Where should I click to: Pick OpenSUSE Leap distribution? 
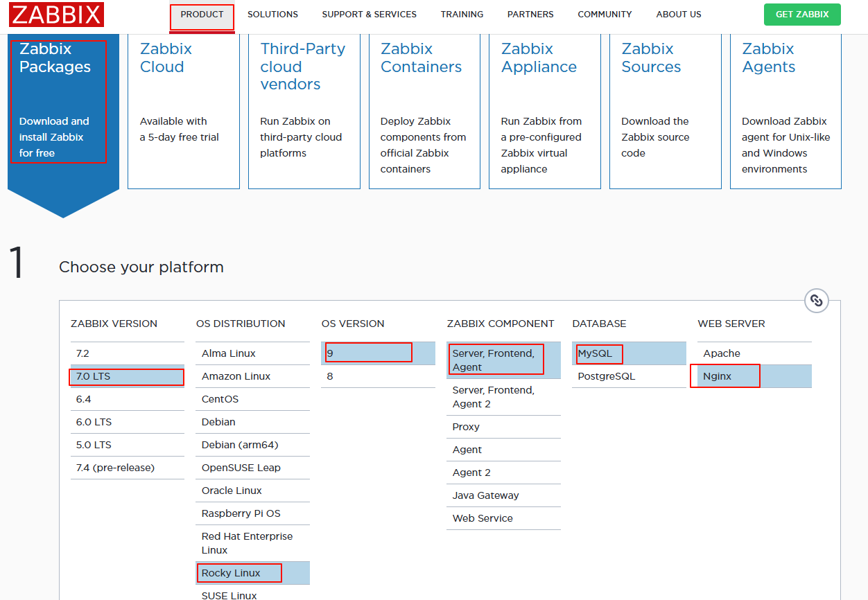[253, 468]
